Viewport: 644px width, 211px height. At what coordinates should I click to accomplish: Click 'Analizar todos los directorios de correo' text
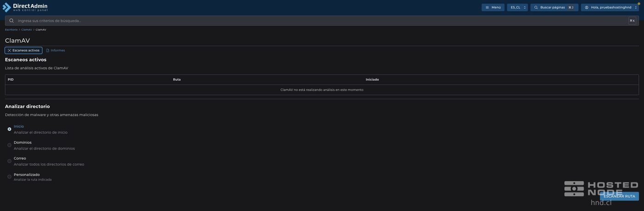pos(49,164)
